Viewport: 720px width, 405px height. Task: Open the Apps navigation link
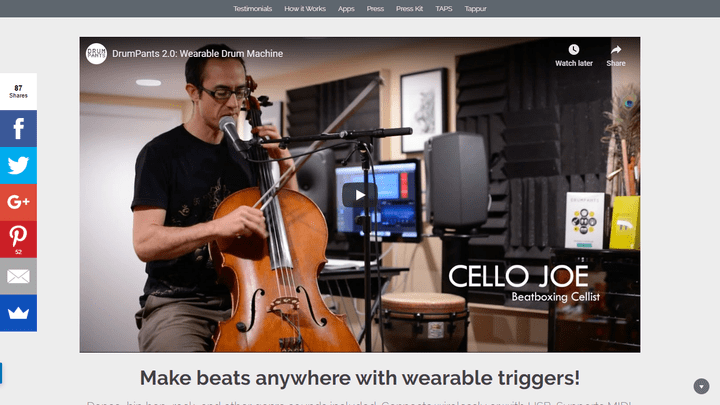tap(346, 9)
